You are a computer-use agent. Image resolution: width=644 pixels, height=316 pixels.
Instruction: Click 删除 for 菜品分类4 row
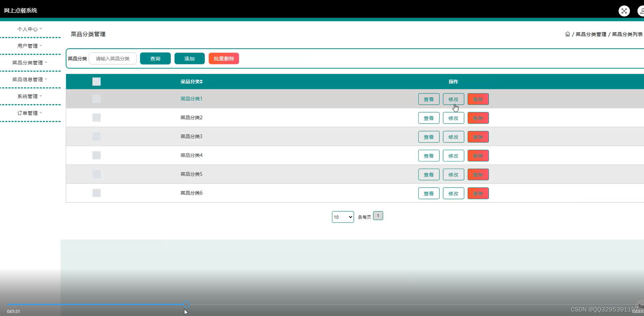[x=478, y=156]
